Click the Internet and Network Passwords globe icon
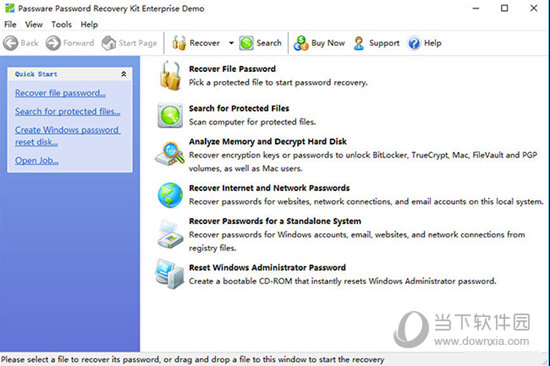Image resolution: width=550 pixels, height=366 pixels. (x=170, y=195)
